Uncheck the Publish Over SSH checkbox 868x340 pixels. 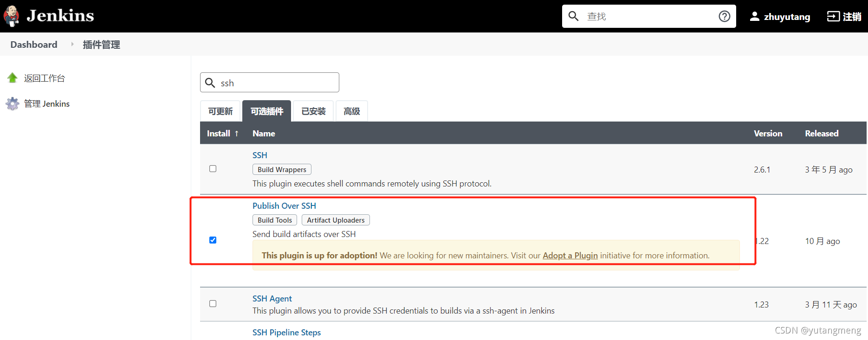pos(213,240)
